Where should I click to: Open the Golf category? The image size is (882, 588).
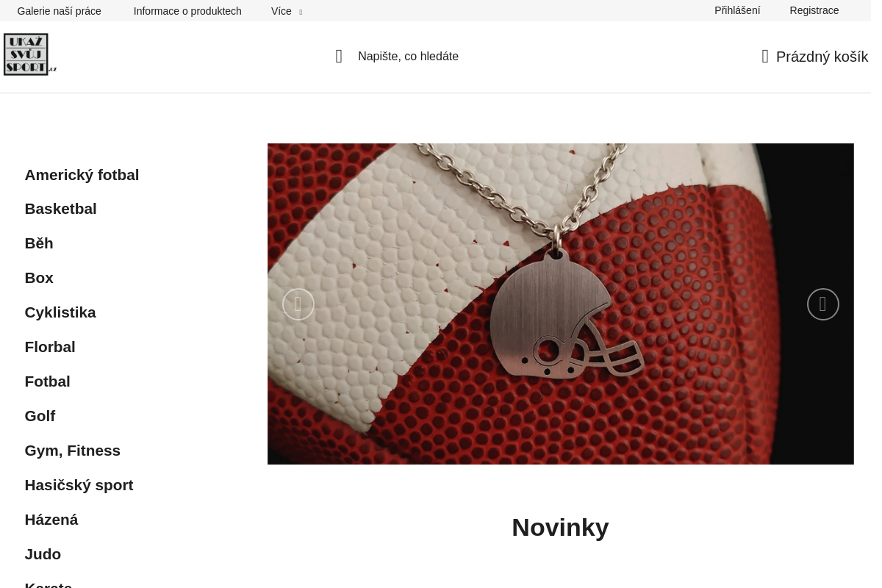pyautogui.click(x=40, y=416)
